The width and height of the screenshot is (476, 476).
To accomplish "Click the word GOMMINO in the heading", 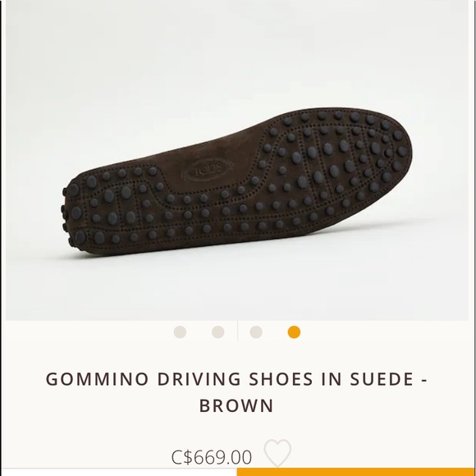I will point(97,379).
